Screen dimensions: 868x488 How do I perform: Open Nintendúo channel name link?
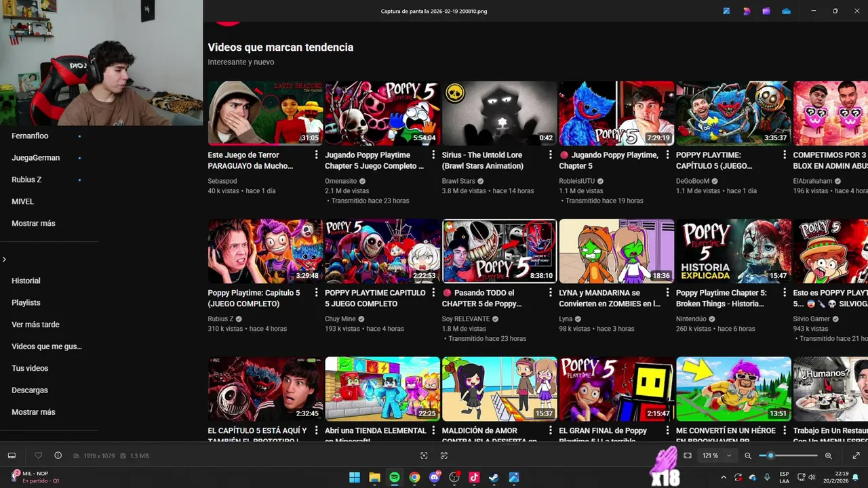pyautogui.click(x=691, y=319)
